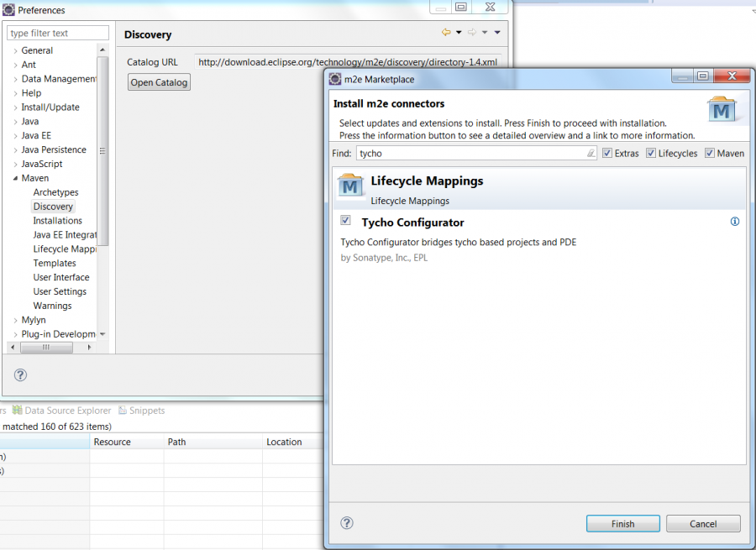Open help from the Preferences dialog
The width and height of the screenshot is (756, 550).
pos(21,375)
